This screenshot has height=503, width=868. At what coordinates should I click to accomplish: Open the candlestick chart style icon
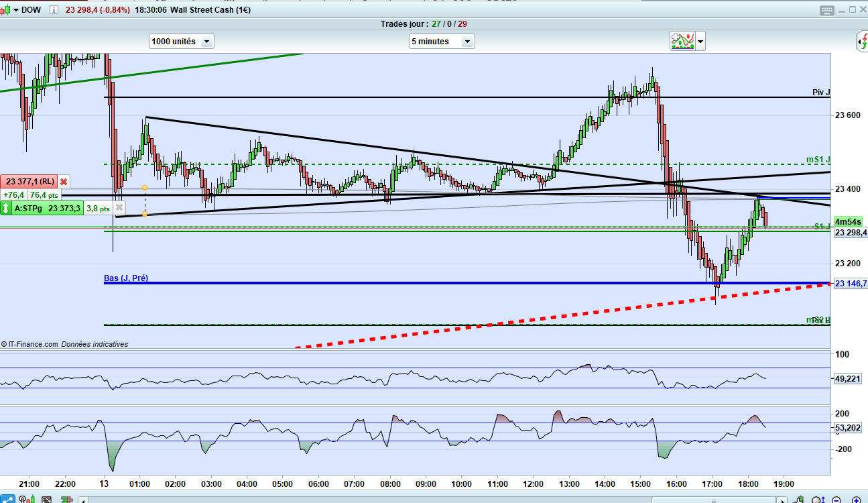tap(27, 499)
